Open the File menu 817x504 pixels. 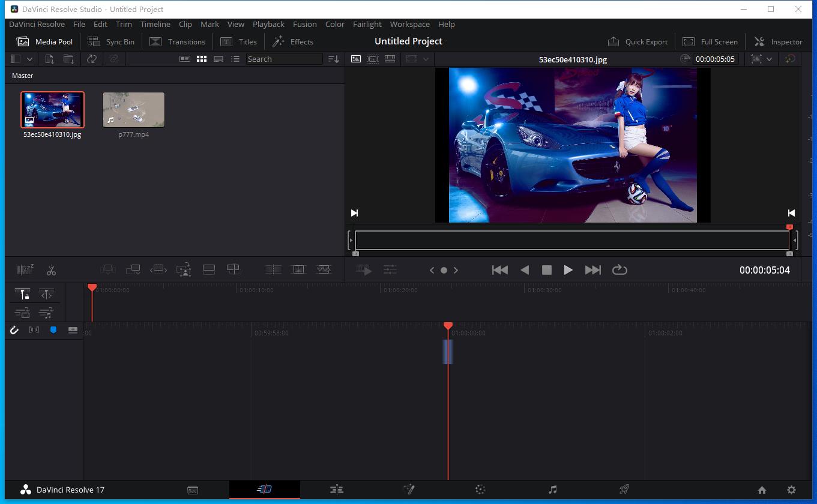[79, 24]
